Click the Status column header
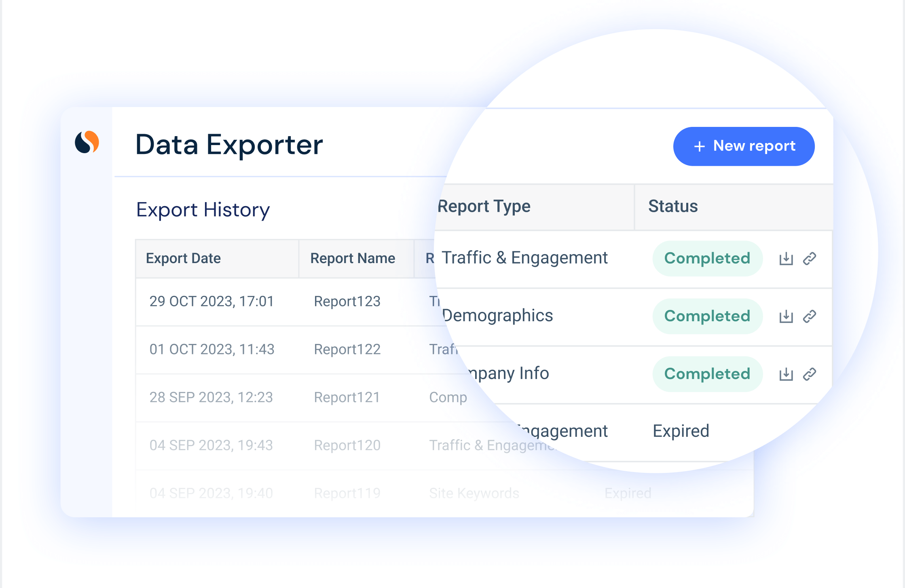The image size is (905, 588). 673,207
